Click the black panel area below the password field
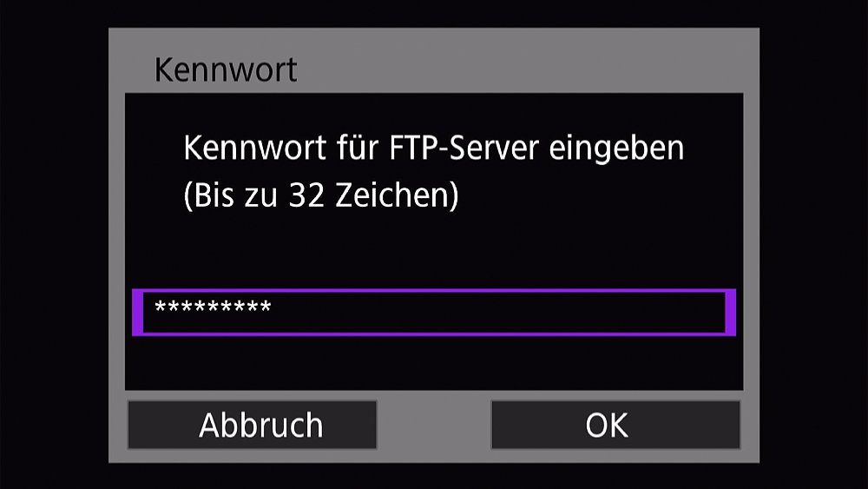This screenshot has width=868, height=489. pyautogui.click(x=434, y=363)
